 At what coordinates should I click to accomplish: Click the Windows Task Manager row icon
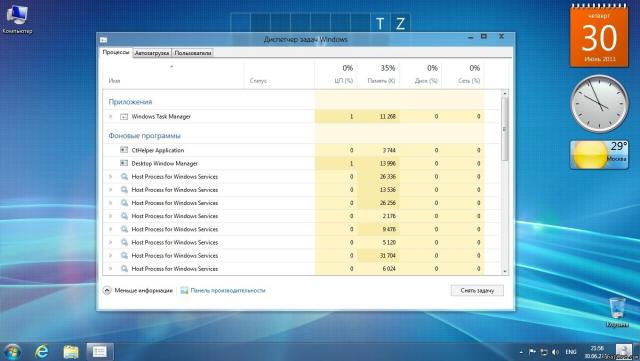[x=124, y=117]
